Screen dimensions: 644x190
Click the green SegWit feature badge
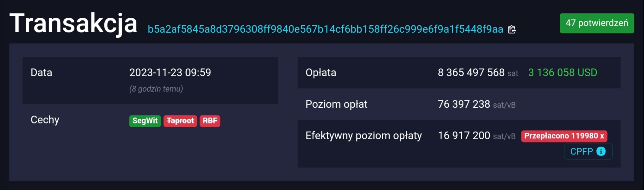point(145,121)
